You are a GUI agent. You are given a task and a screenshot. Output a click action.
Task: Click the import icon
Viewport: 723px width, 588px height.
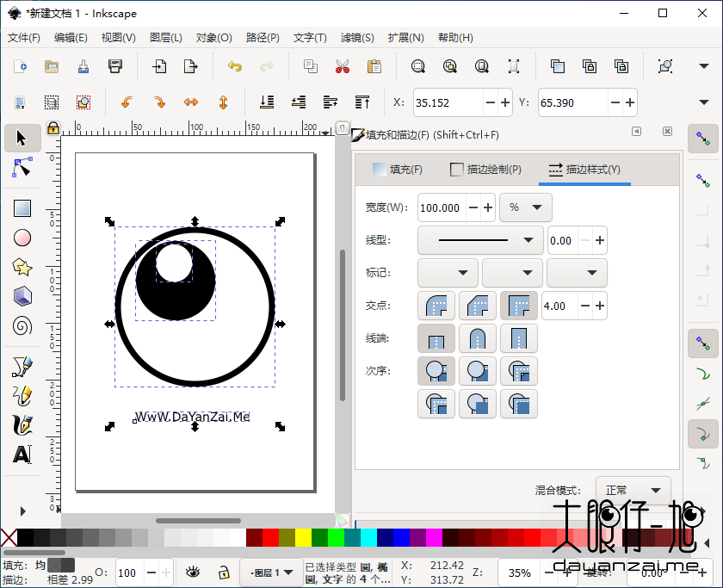click(x=159, y=66)
